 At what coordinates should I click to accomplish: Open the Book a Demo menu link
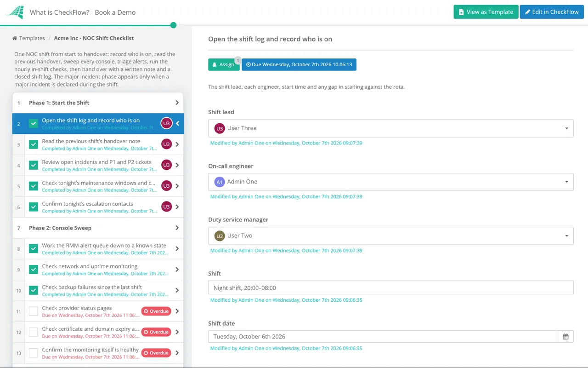pos(115,12)
